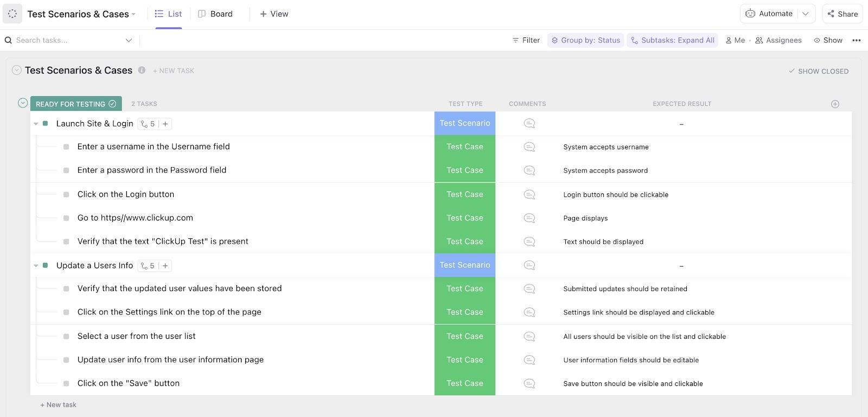Toggle the Me filter

click(735, 40)
